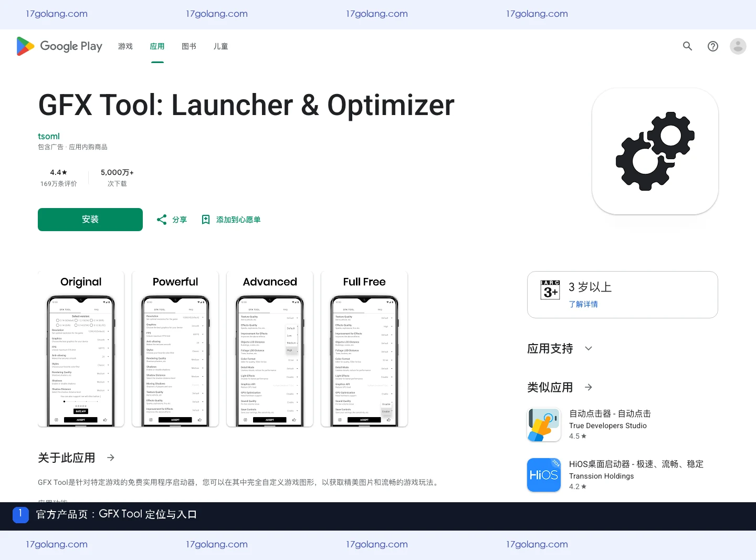This screenshot has width=756, height=560.
Task: Click True Developers Studio developer name
Action: pos(608,426)
